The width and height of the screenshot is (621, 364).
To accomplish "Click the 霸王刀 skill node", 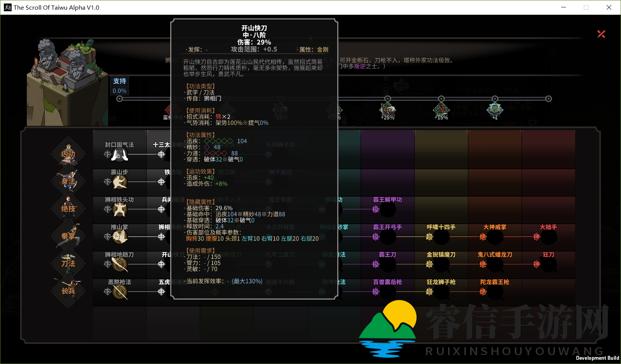I will [387, 264].
